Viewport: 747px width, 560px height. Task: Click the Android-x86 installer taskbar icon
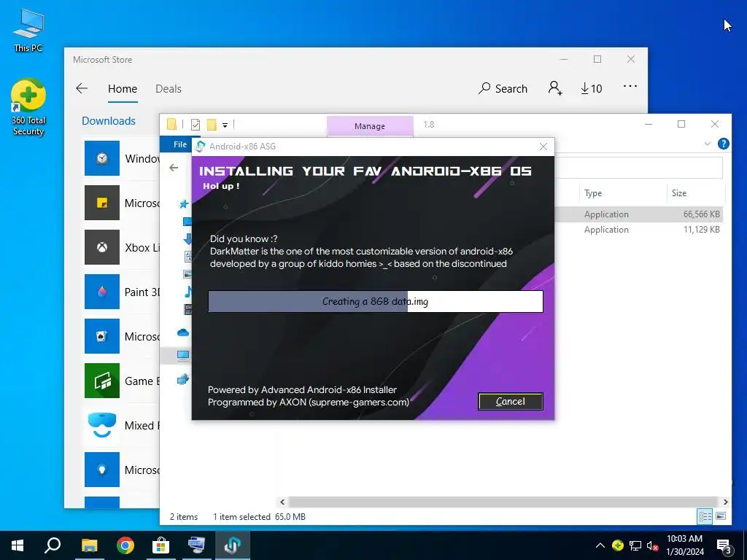[233, 545]
